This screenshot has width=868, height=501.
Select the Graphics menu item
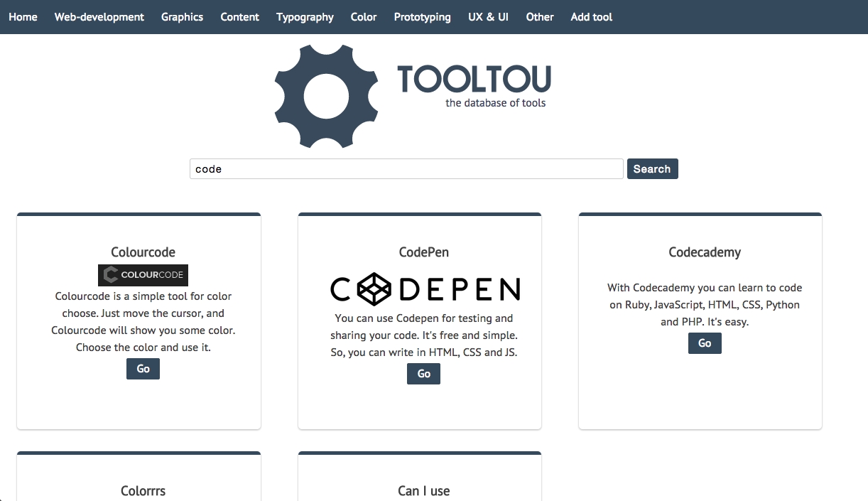coord(182,17)
